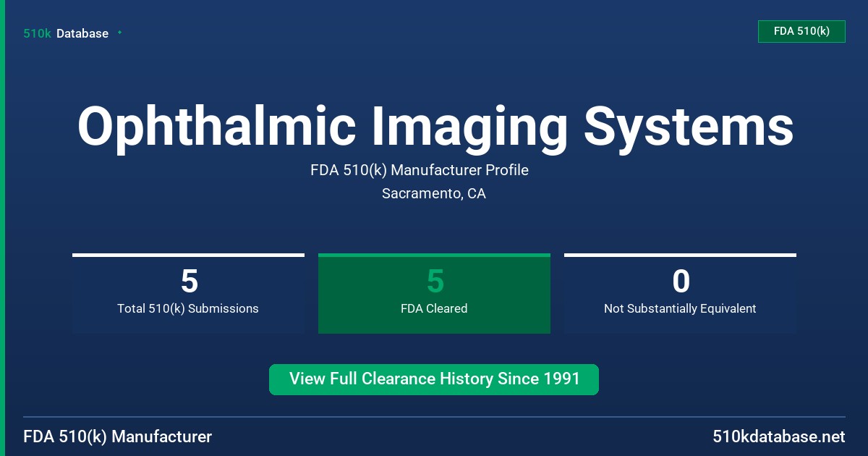Click View Full Clearance History Since 1991

434,379
